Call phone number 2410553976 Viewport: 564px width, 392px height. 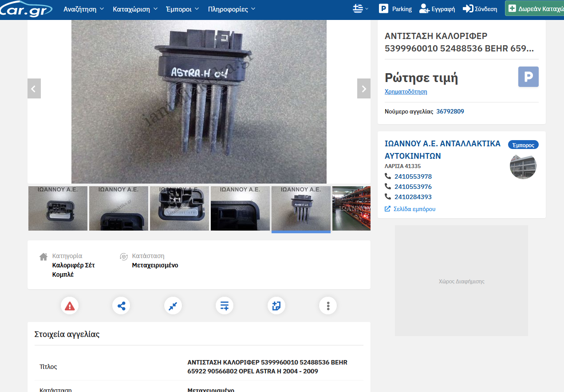click(x=413, y=187)
